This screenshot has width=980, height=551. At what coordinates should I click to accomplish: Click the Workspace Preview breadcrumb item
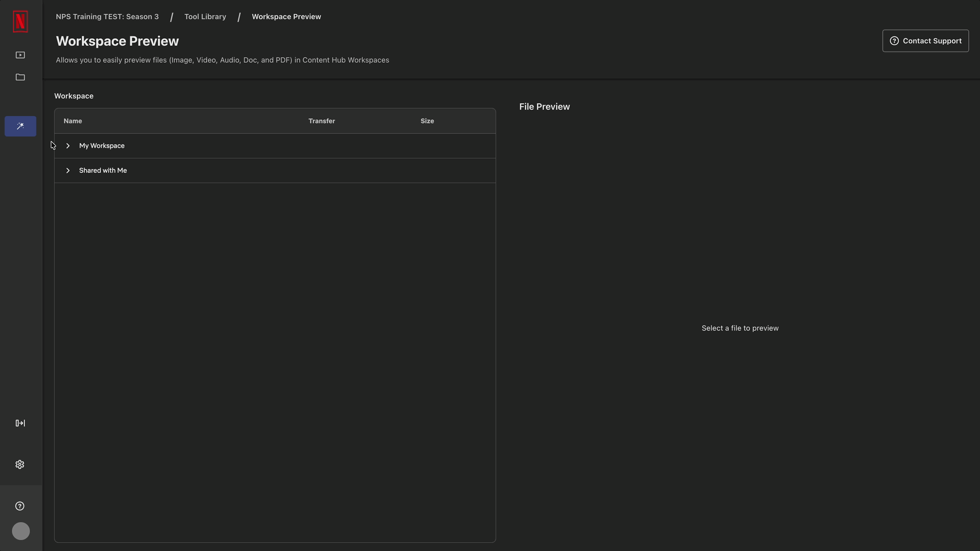[286, 17]
